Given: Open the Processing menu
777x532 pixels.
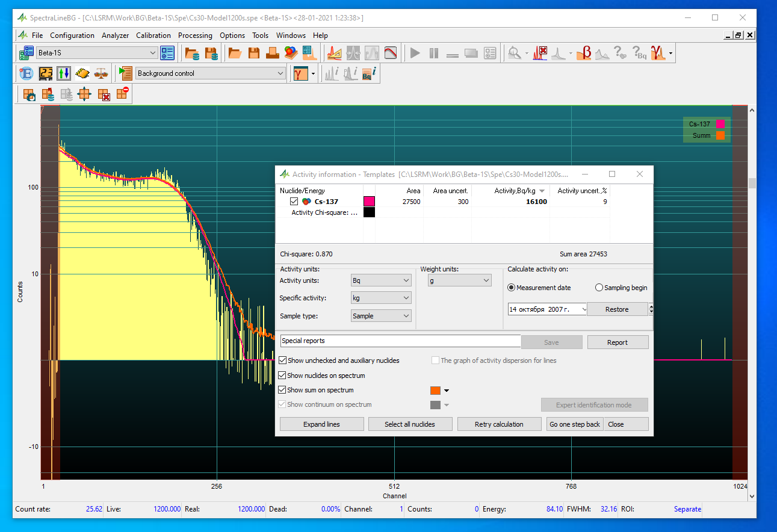Looking at the screenshot, I should point(195,36).
